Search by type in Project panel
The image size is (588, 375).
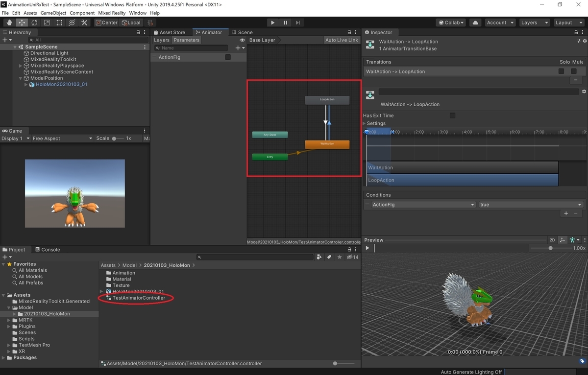(319, 257)
